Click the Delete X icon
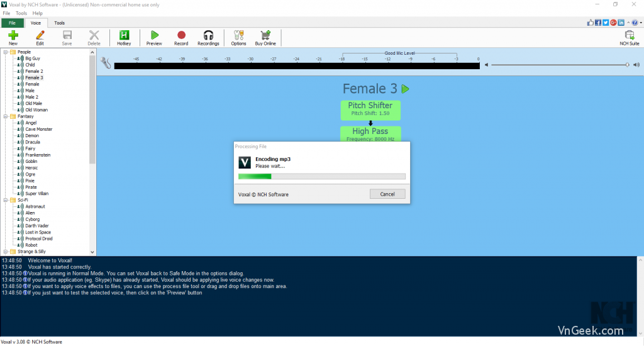 point(94,35)
